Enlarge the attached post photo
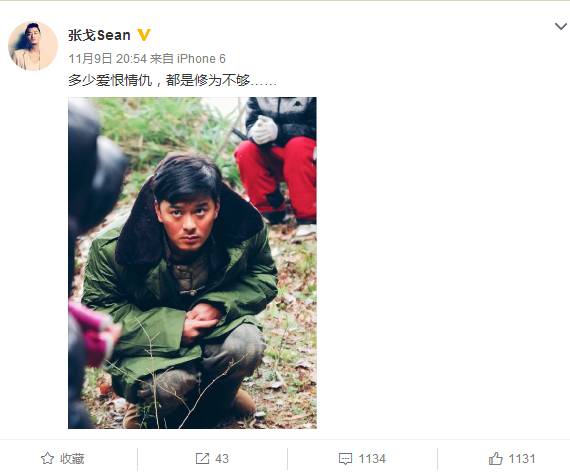The width and height of the screenshot is (570, 473). coord(192,263)
